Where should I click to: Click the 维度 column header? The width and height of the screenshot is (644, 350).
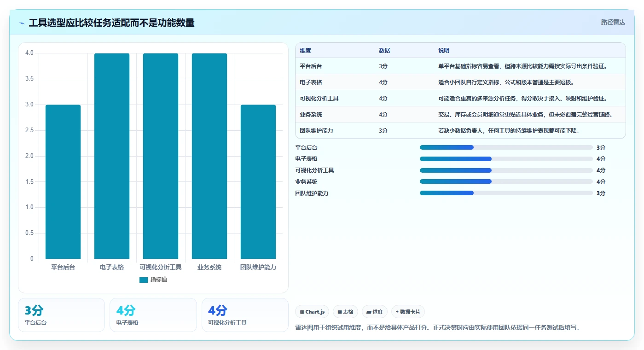305,51
